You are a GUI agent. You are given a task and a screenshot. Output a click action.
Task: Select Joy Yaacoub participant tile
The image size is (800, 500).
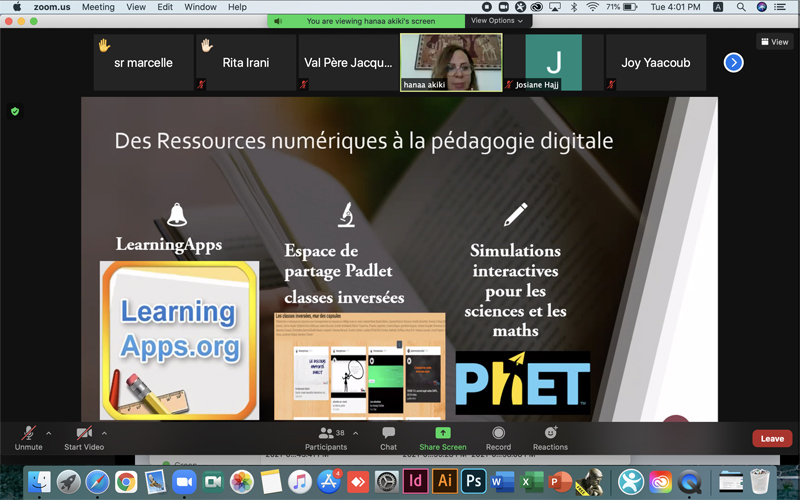click(x=656, y=63)
